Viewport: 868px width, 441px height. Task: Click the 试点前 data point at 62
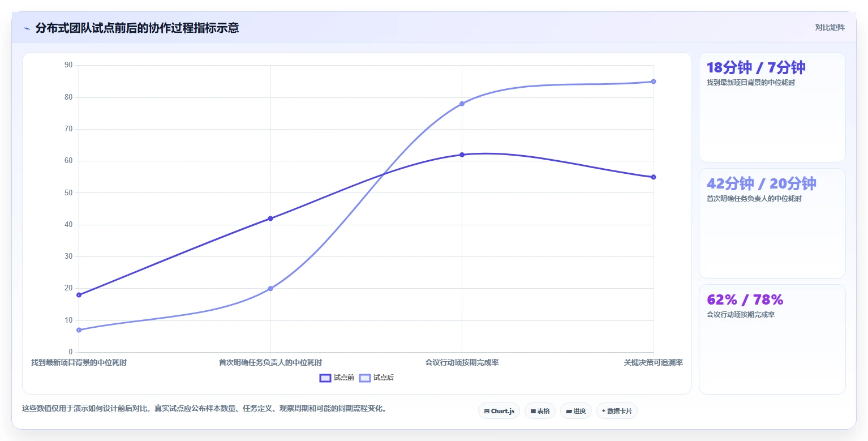click(x=462, y=155)
